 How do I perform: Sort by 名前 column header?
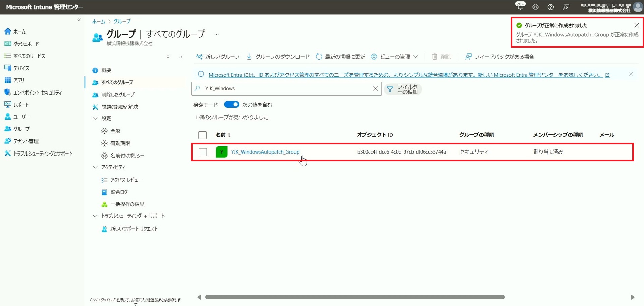(x=223, y=135)
